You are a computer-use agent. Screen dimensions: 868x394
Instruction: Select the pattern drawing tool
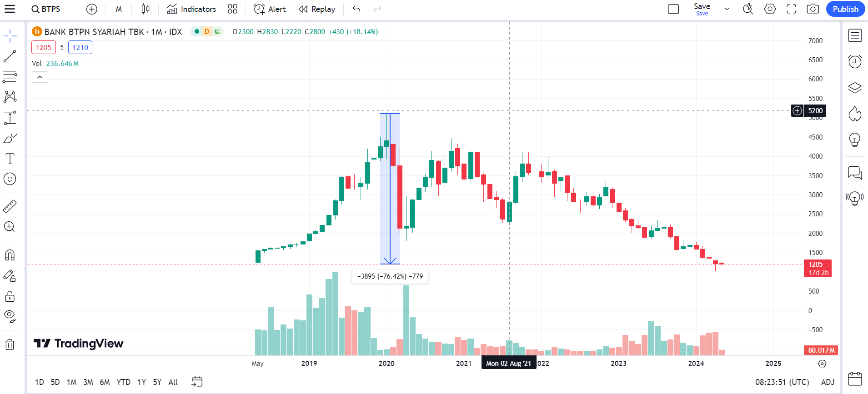[x=10, y=97]
